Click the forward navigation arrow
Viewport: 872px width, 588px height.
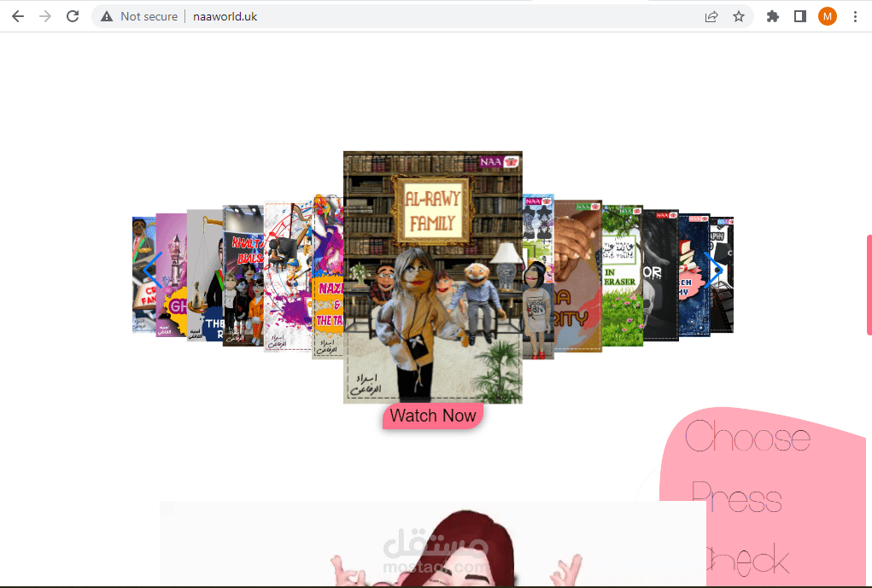(45, 17)
